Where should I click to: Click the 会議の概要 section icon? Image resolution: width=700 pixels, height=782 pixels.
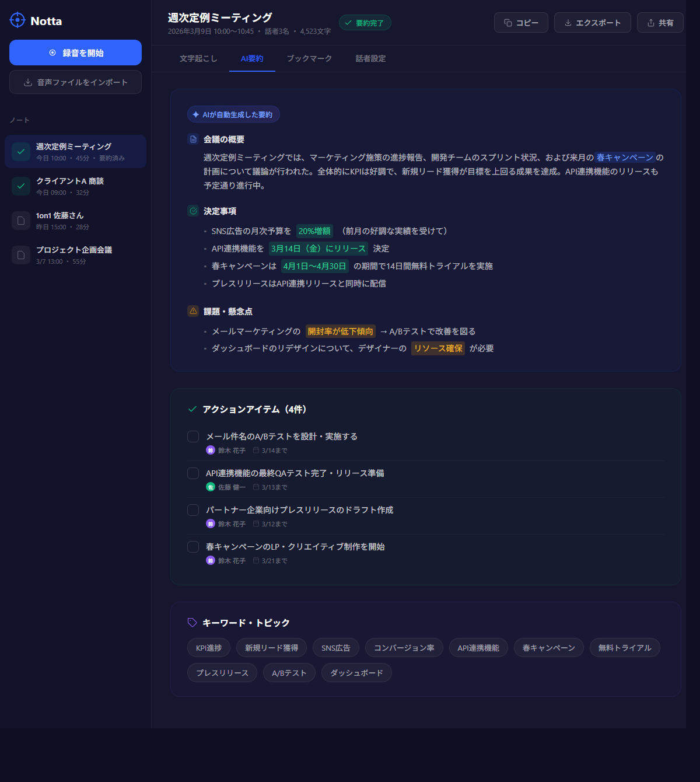[193, 139]
